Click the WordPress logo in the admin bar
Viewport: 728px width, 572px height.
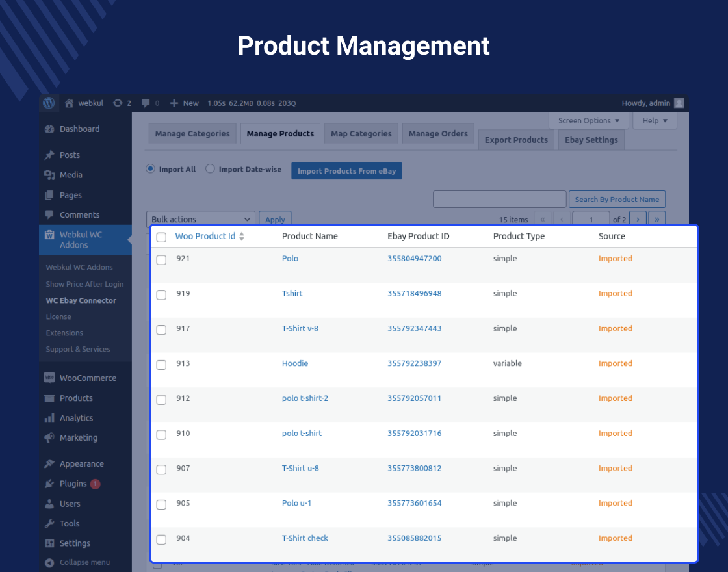pos(49,103)
